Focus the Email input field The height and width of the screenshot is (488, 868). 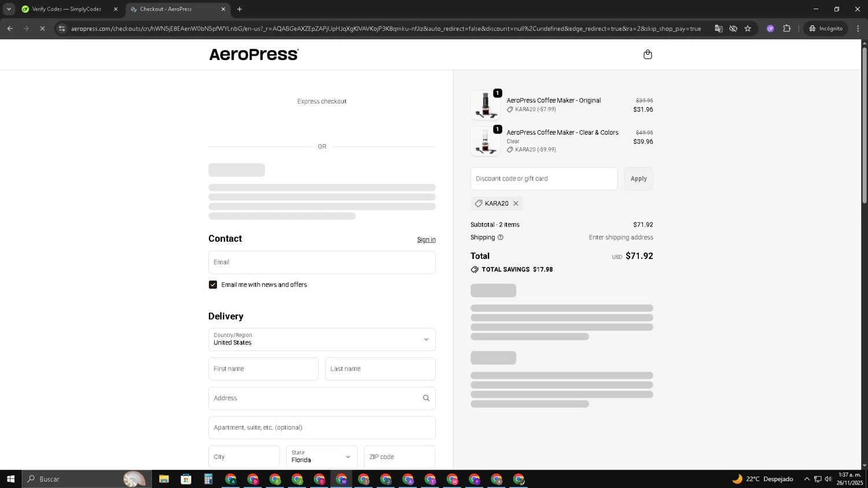(322, 263)
